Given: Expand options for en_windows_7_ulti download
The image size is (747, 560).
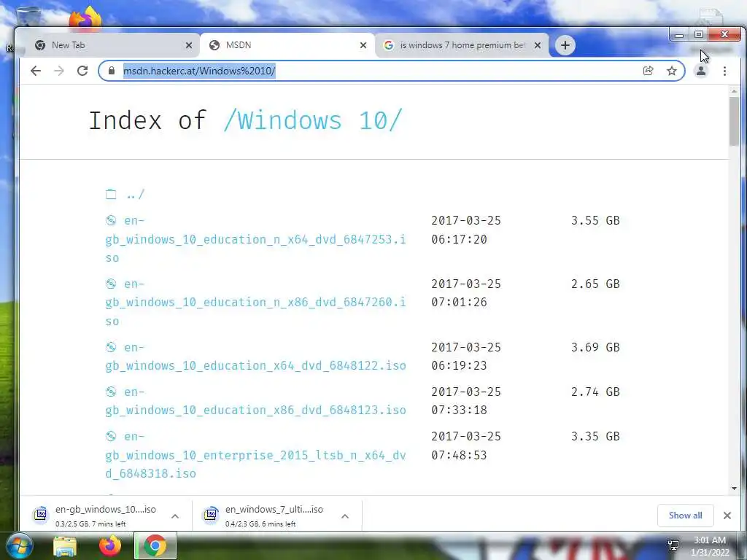Looking at the screenshot, I should 345,516.
